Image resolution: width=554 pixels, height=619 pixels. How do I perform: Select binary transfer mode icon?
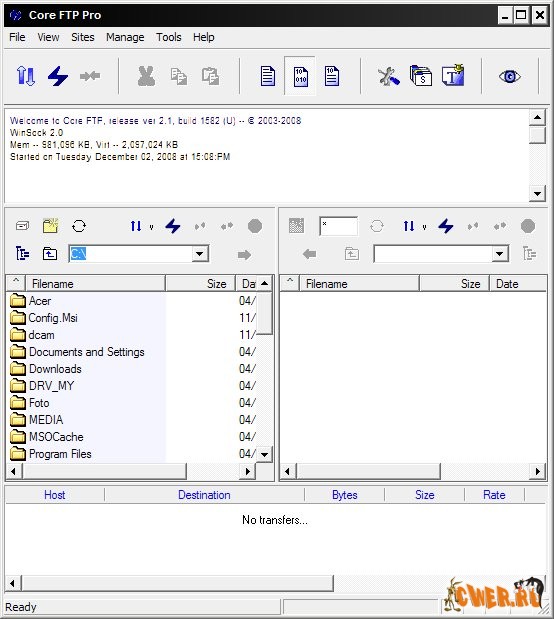pos(300,76)
